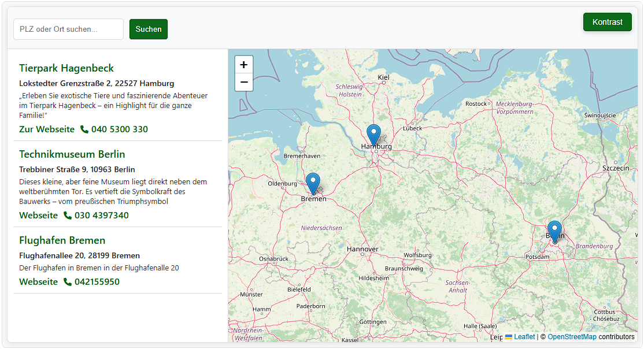Focus the PLZ oder Ort search field
The width and height of the screenshot is (644, 349).
point(68,29)
